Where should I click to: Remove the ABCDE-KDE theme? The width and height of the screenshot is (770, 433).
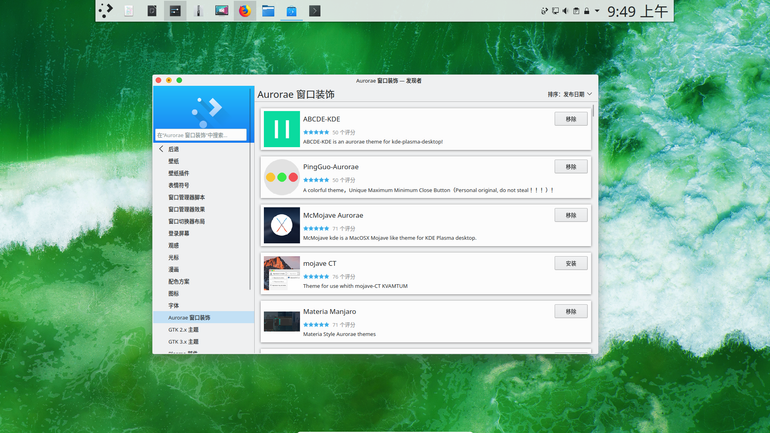click(571, 119)
